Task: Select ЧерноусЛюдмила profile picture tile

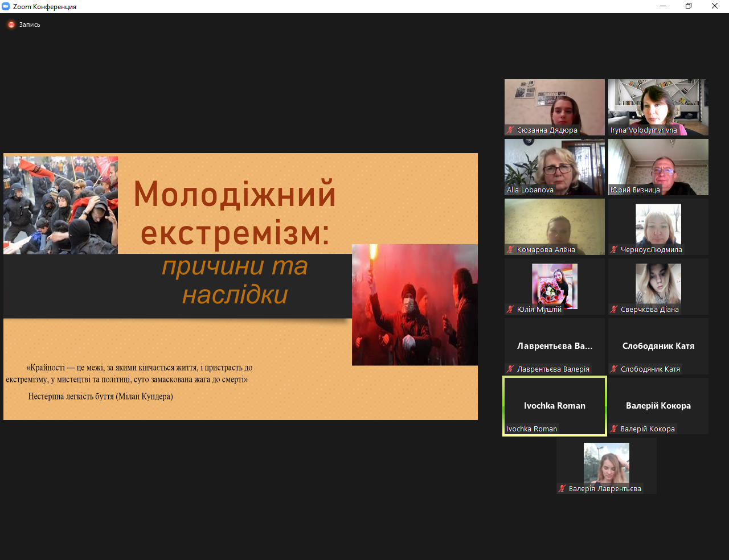Action: tap(658, 227)
